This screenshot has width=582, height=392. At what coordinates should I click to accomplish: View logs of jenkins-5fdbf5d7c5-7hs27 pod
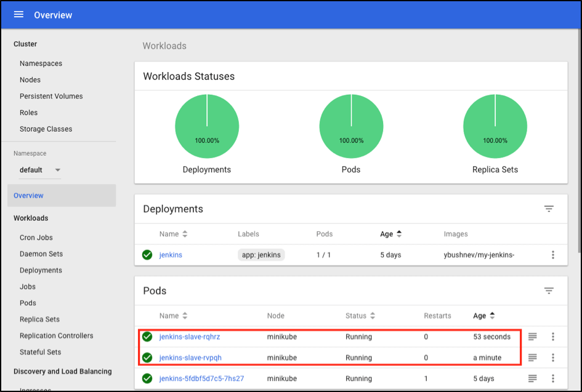tap(532, 378)
